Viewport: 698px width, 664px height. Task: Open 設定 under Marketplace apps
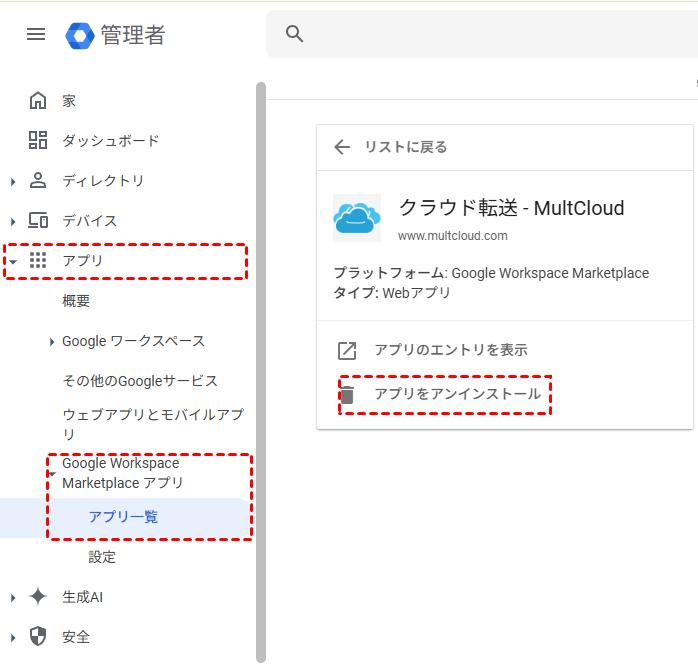coord(102,557)
